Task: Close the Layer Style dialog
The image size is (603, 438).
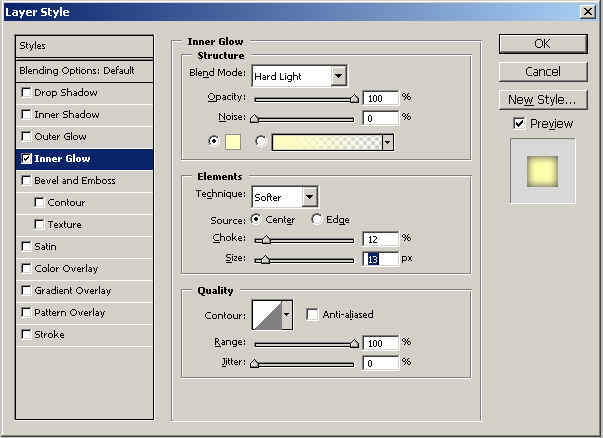Action: pos(588,12)
